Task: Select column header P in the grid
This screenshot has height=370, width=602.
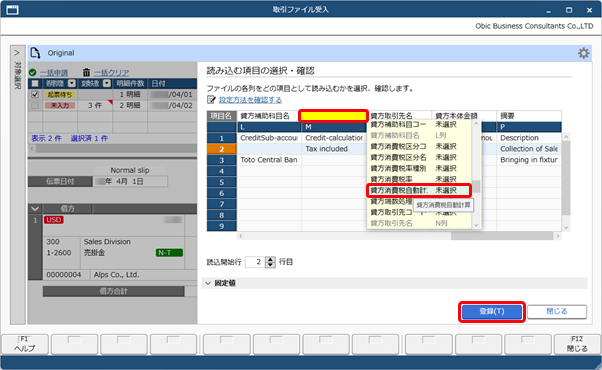Action: tap(529, 127)
